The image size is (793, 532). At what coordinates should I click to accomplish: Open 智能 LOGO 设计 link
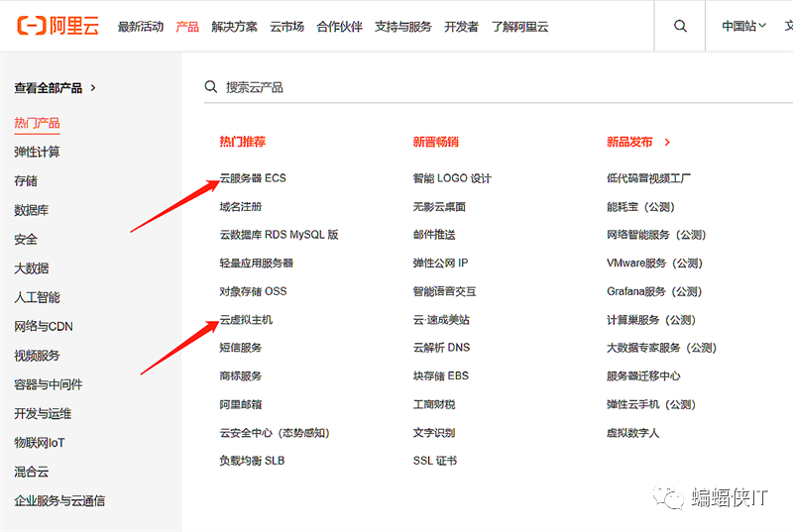452,178
